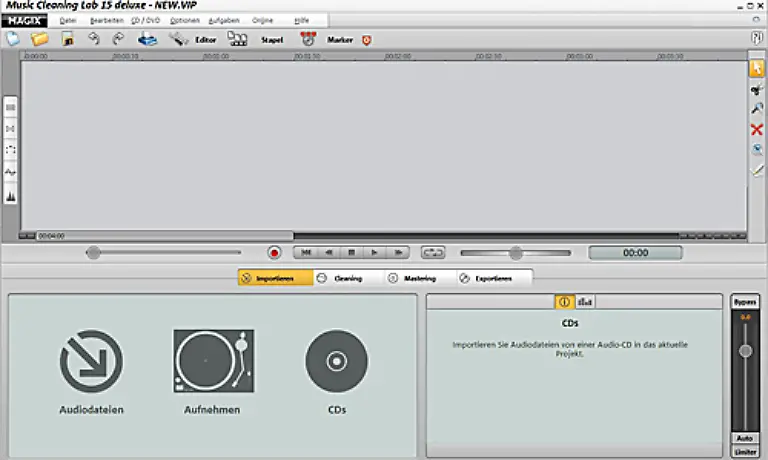Select the blue scrub preview tool
Image resolution: width=768 pixels, height=460 pixels.
pyautogui.click(x=757, y=149)
